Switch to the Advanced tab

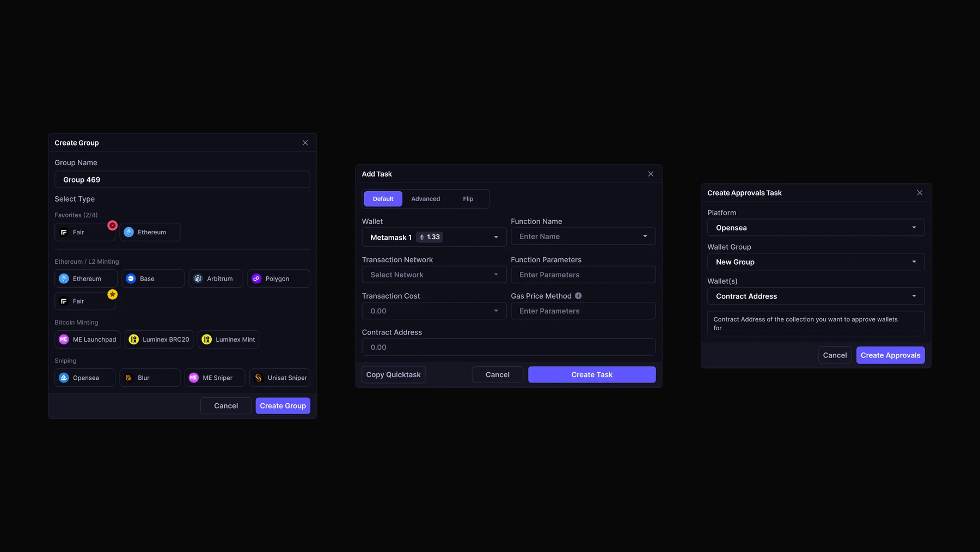pyautogui.click(x=425, y=199)
